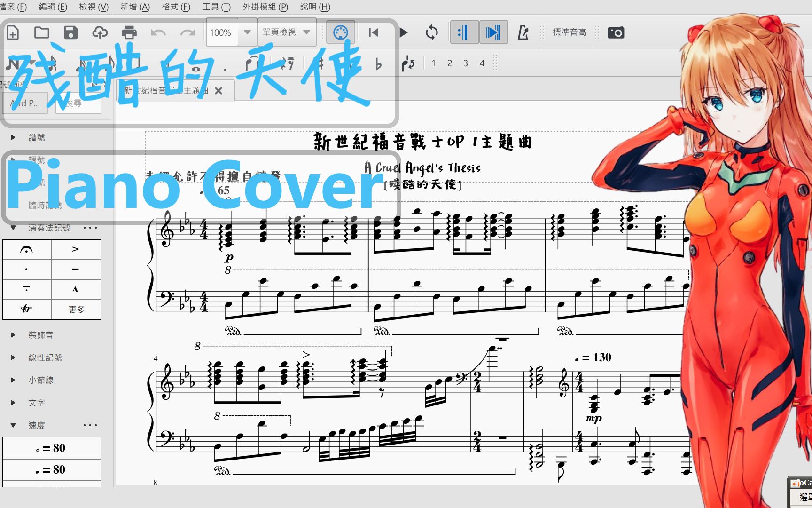Click the Add Palettes button
The height and width of the screenshot is (508, 812).
click(x=25, y=103)
